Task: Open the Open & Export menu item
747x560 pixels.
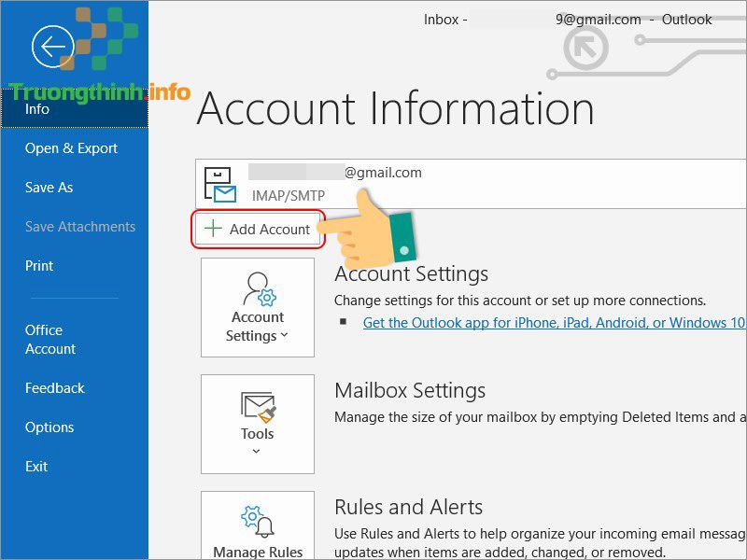Action: 72,148
